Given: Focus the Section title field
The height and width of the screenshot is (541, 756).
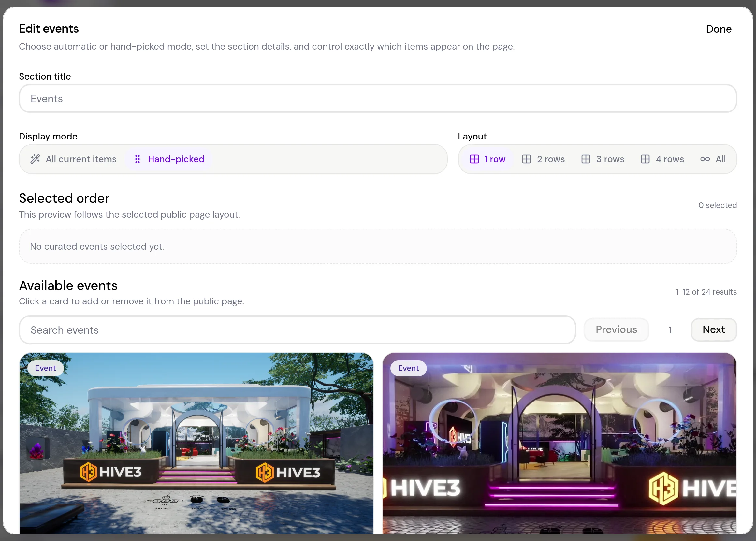Looking at the screenshot, I should [378, 99].
